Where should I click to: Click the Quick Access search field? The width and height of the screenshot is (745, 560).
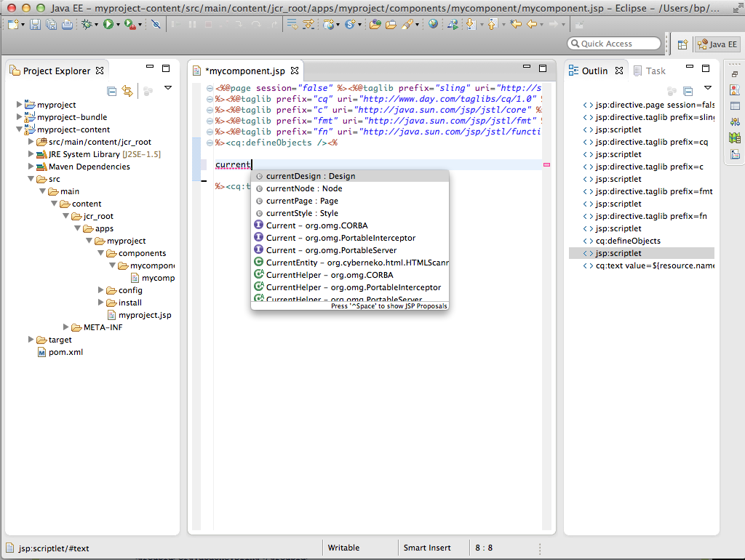[614, 44]
